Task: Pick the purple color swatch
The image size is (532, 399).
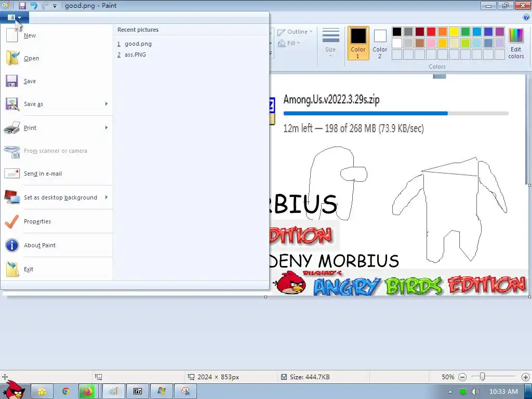Action: tap(500, 32)
